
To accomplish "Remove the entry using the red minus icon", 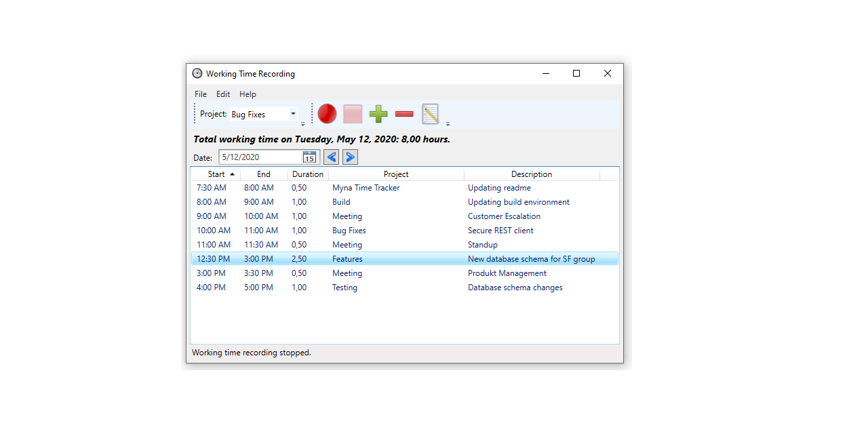I will tap(404, 114).
